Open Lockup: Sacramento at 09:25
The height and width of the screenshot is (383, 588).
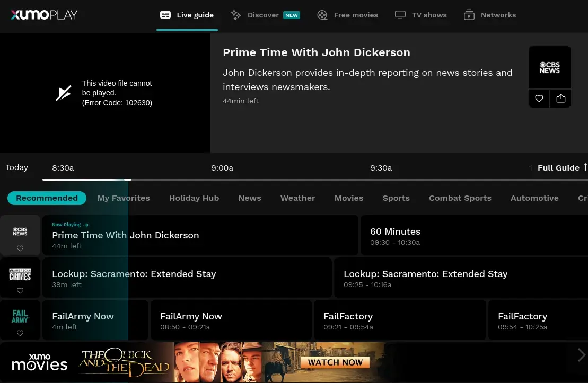tap(461, 278)
